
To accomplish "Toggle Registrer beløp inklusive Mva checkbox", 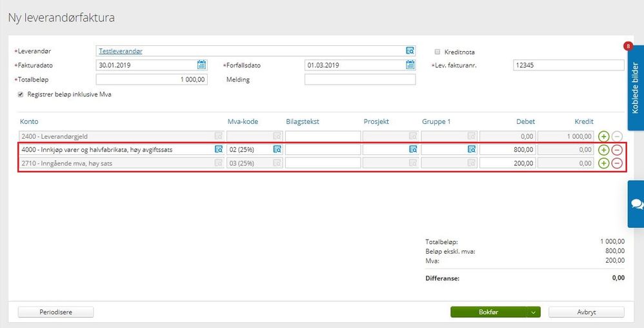I will click(21, 94).
